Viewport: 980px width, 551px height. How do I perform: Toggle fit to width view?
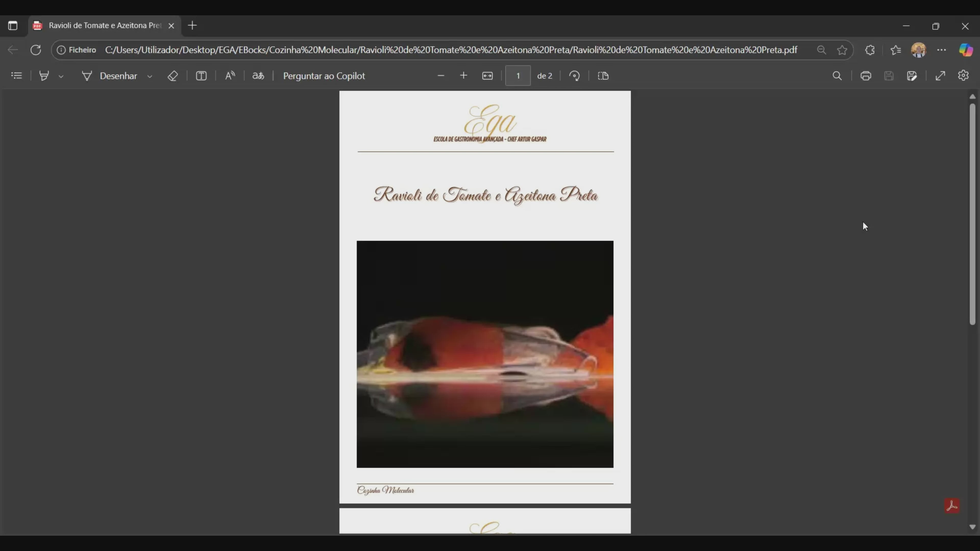[487, 76]
